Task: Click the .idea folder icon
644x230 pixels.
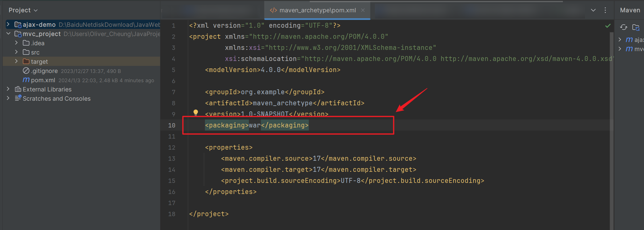Action: pyautogui.click(x=26, y=43)
